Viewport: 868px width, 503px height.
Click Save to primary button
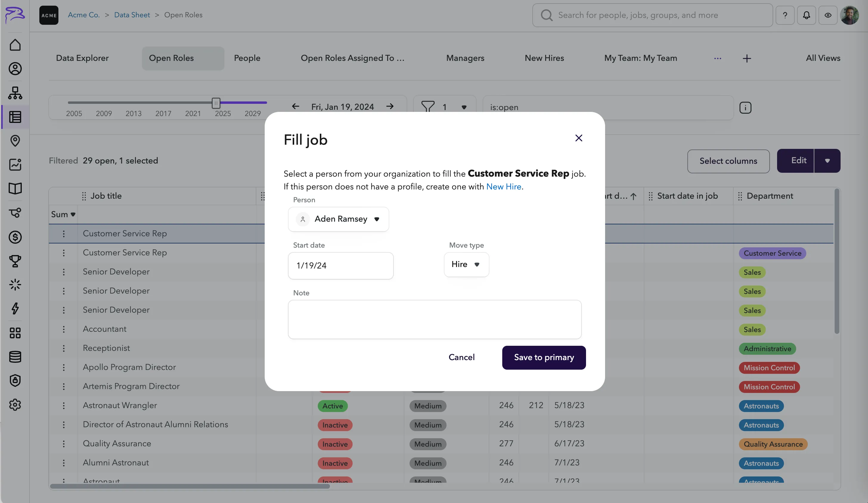coord(544,357)
